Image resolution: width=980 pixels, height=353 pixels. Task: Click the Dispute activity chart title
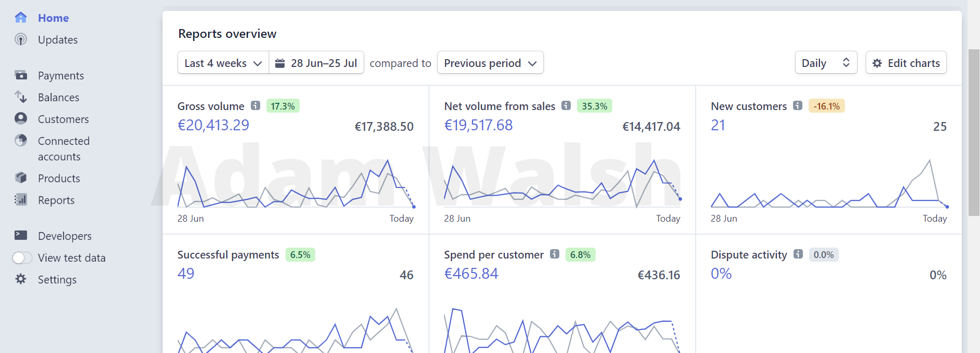point(749,254)
